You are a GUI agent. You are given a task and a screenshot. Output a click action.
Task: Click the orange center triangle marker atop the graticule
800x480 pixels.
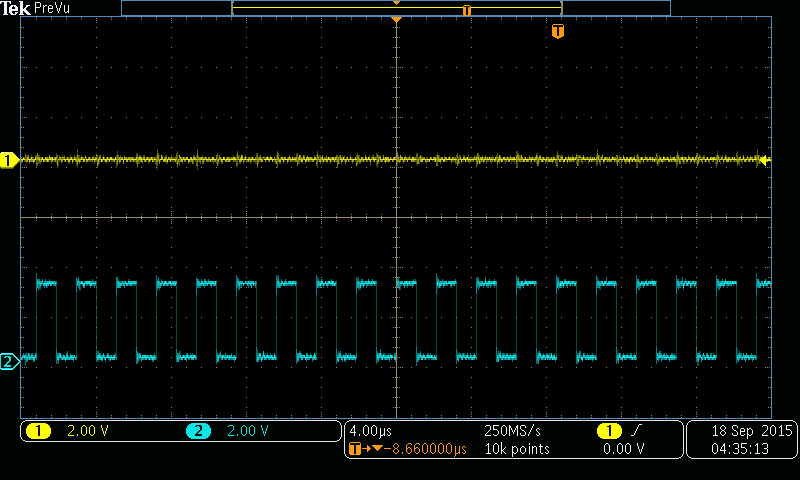point(396,19)
